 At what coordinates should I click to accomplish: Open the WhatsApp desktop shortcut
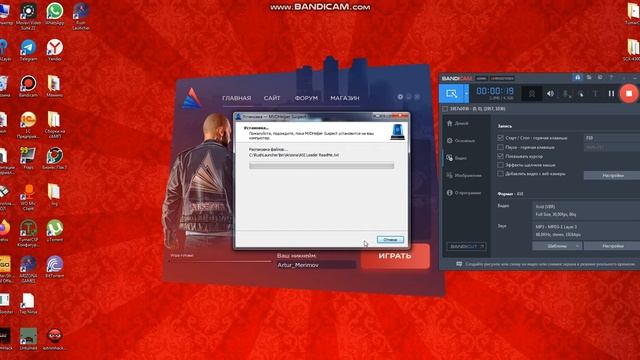pyautogui.click(x=55, y=15)
